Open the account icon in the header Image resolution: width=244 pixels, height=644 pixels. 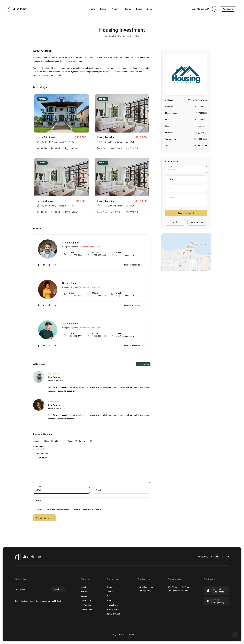point(214,9)
